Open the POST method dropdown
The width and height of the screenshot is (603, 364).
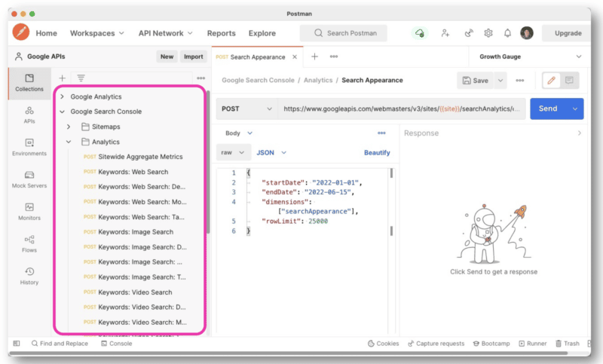pyautogui.click(x=246, y=109)
